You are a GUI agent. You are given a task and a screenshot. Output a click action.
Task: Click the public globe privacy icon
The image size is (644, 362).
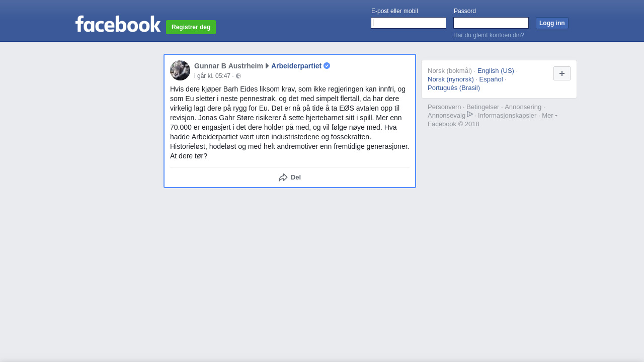pyautogui.click(x=238, y=76)
